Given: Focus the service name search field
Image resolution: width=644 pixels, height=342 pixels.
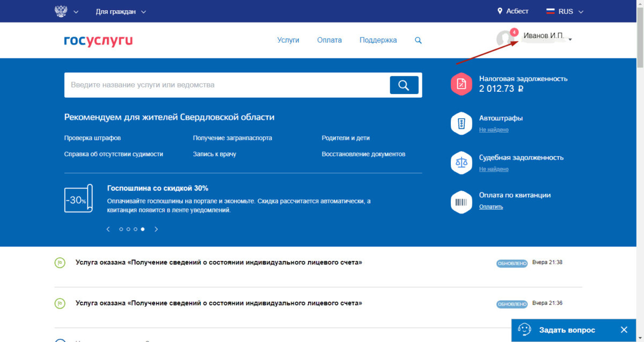Looking at the screenshot, I should (226, 85).
